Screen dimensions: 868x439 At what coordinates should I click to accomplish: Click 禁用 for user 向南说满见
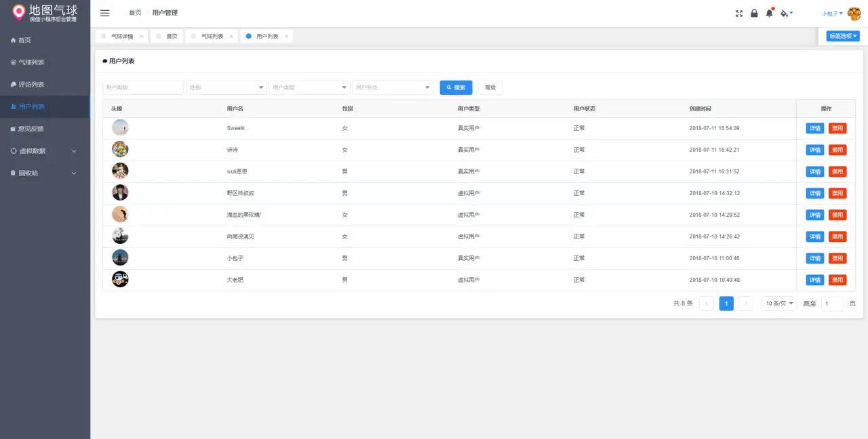837,236
